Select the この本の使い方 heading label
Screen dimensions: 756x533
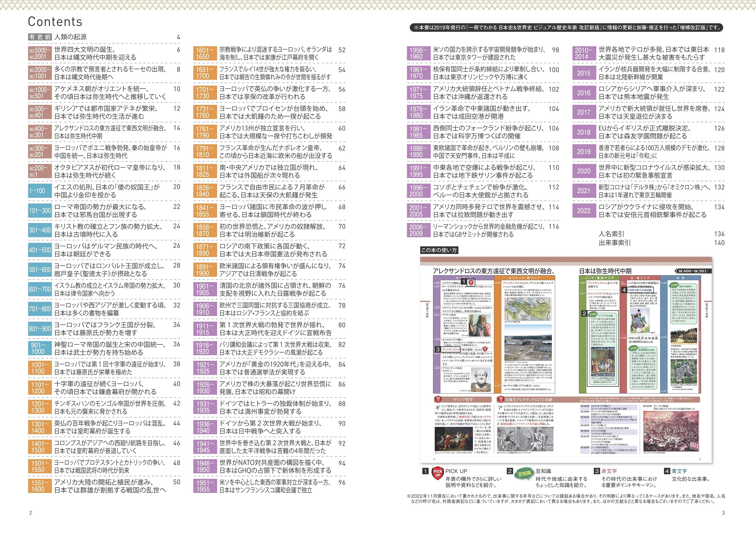pos(439,250)
